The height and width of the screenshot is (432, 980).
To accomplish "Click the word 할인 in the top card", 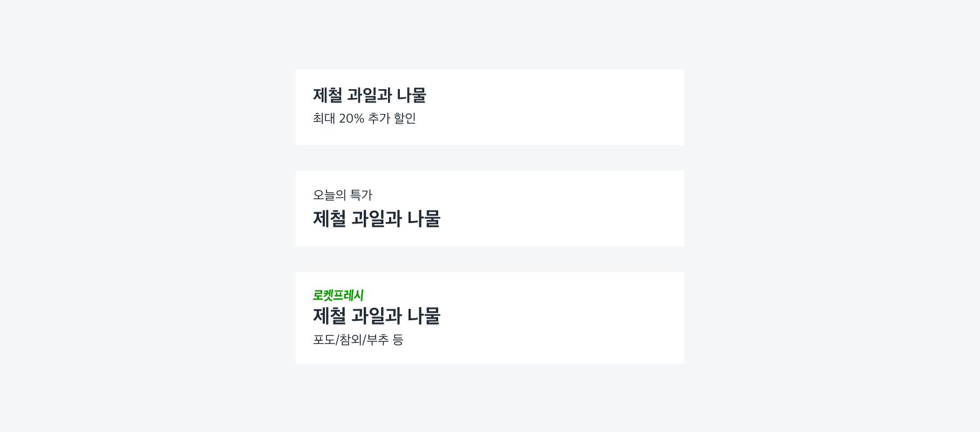I will 405,118.
